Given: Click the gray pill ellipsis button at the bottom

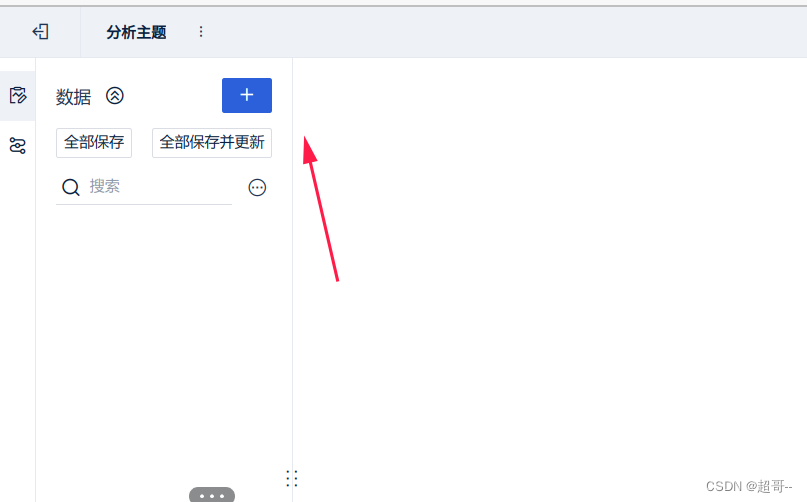Looking at the screenshot, I should click(x=212, y=495).
